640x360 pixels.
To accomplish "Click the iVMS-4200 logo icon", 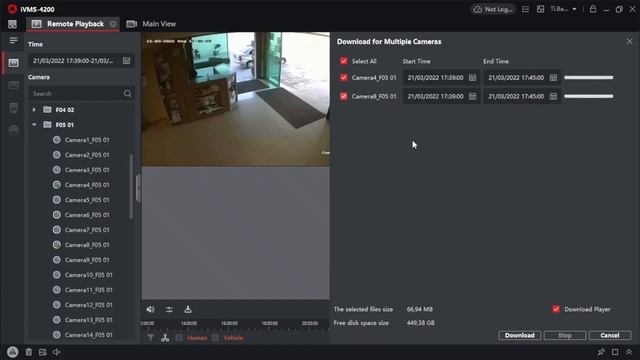I will coord(12,9).
